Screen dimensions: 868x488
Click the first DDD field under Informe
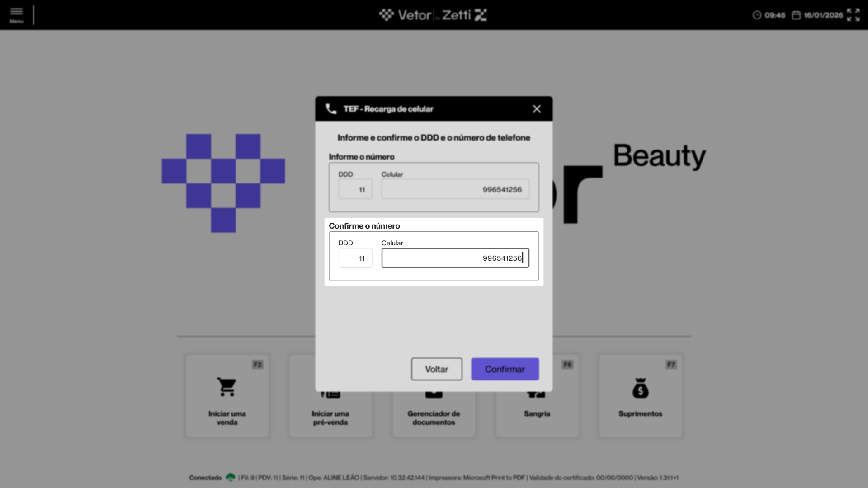coord(355,189)
